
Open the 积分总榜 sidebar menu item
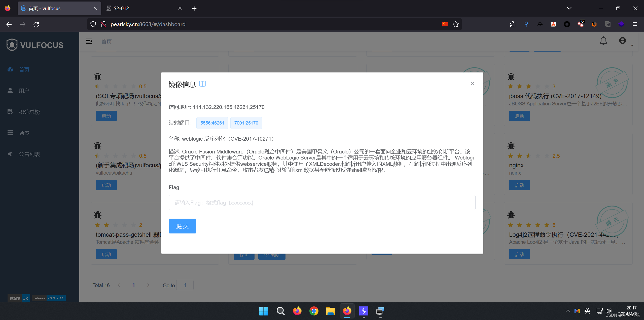(x=29, y=112)
